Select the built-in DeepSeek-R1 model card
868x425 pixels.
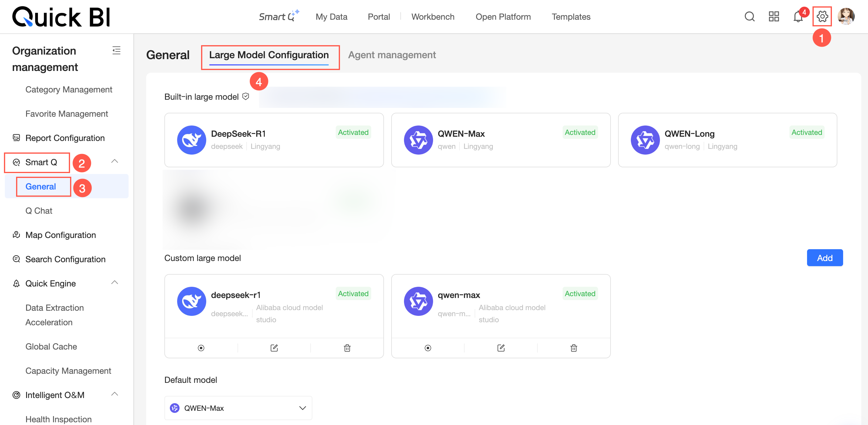pos(274,140)
